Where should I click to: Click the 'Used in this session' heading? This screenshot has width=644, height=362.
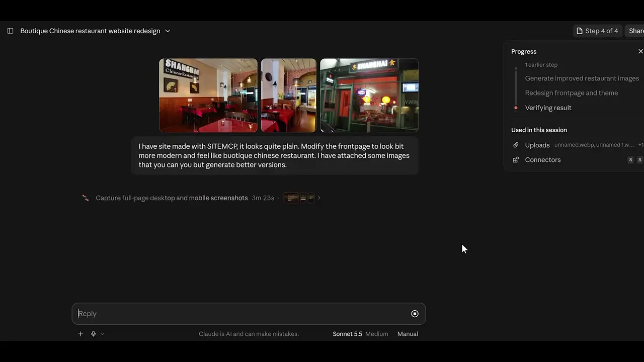click(x=539, y=130)
